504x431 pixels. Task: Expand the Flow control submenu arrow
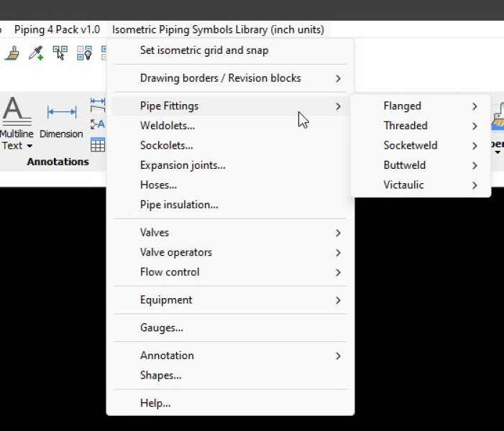338,273
